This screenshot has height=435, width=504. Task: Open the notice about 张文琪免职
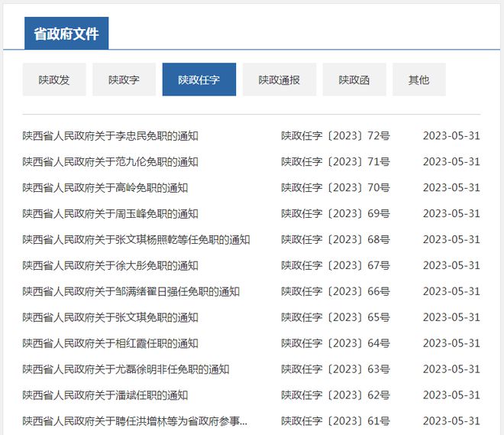110,317
